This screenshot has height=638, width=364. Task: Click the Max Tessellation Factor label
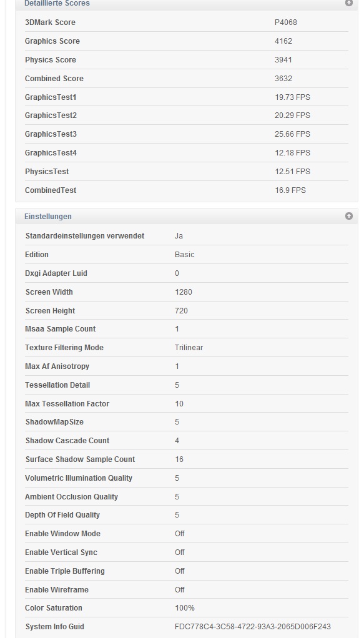(67, 404)
